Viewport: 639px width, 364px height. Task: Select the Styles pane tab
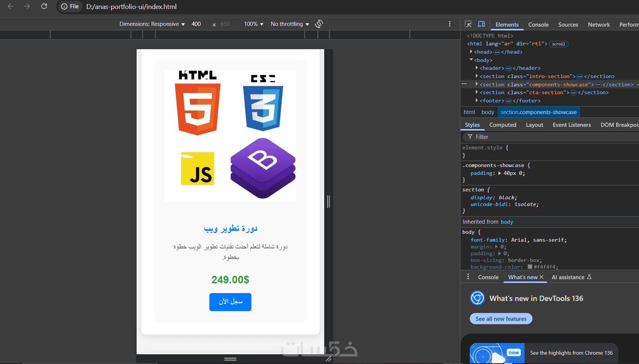472,125
